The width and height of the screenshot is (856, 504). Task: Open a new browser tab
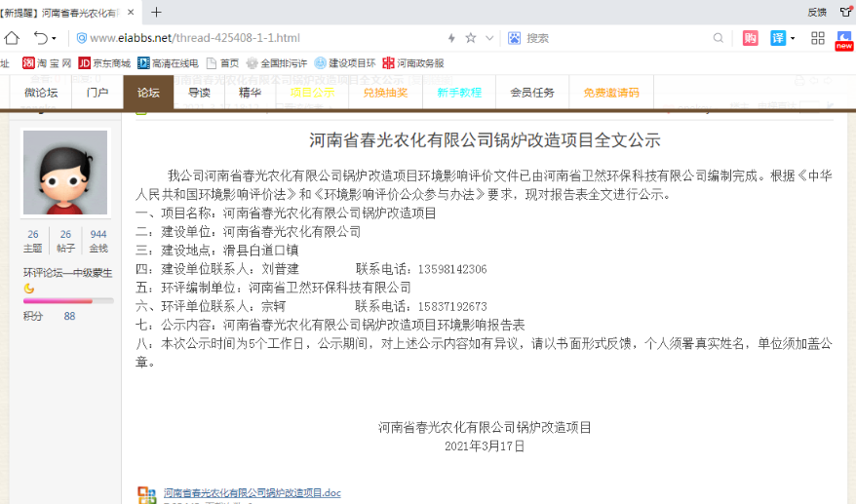tap(156, 12)
